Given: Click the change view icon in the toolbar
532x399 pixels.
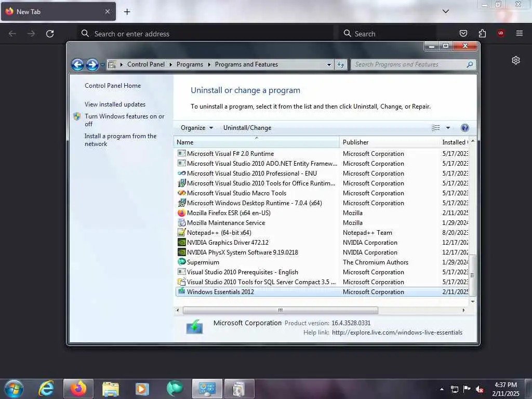Looking at the screenshot, I should click(x=436, y=128).
